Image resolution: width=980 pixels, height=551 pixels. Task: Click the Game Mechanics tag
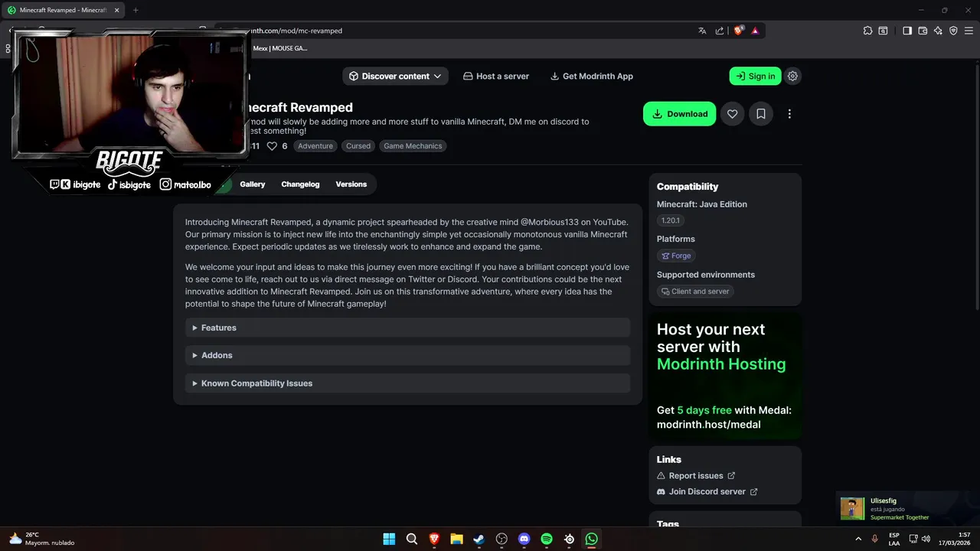coord(413,146)
